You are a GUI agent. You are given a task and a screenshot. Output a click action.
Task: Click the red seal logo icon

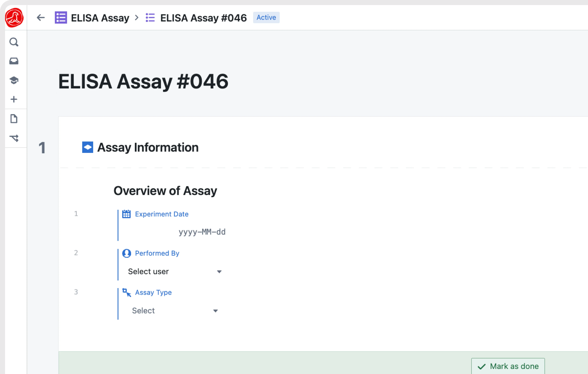tap(14, 18)
